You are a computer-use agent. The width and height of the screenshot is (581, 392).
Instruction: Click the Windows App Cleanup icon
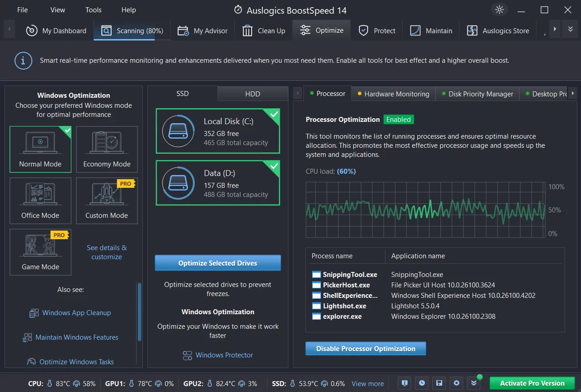(34, 313)
